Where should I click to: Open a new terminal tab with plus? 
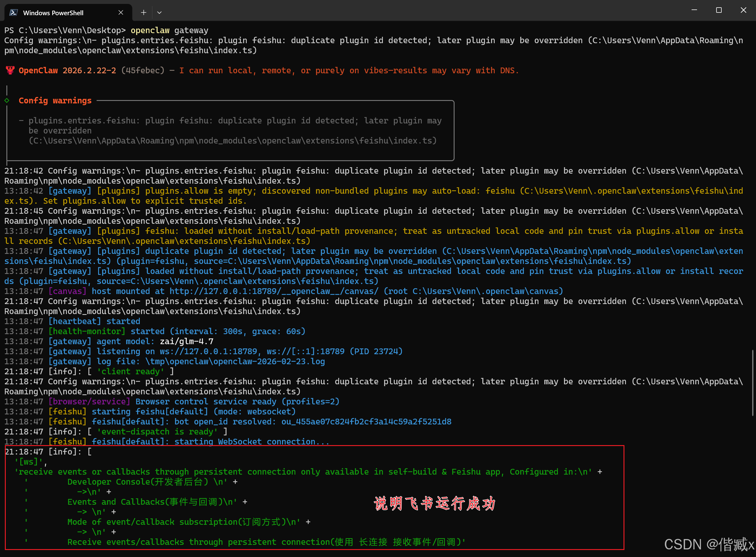point(143,12)
